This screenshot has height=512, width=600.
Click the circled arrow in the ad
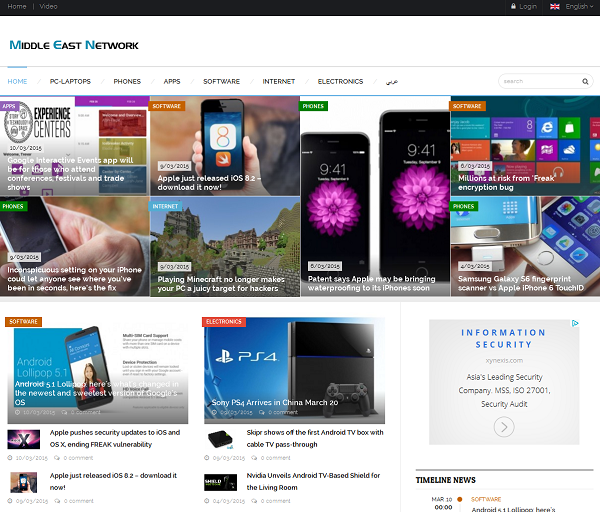(504, 427)
